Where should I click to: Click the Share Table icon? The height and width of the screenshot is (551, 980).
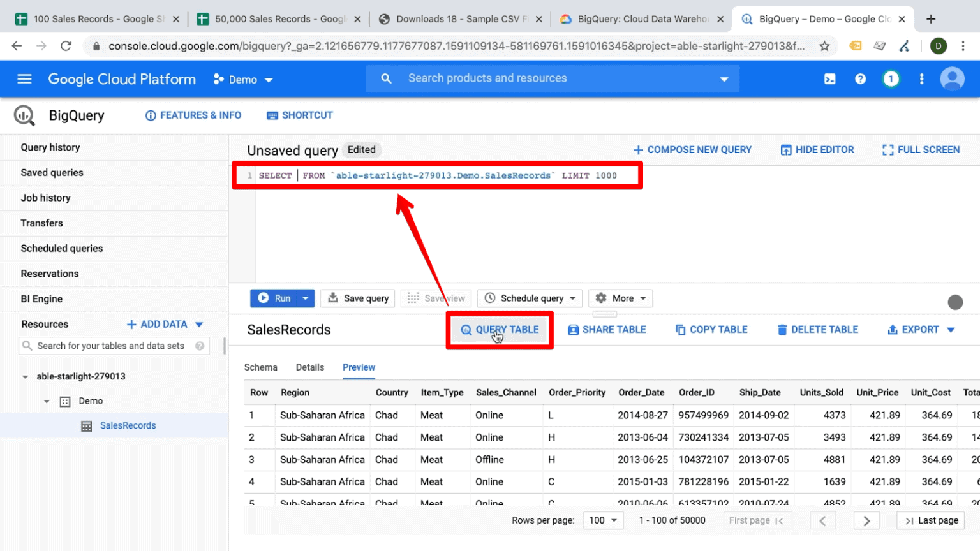coord(573,329)
